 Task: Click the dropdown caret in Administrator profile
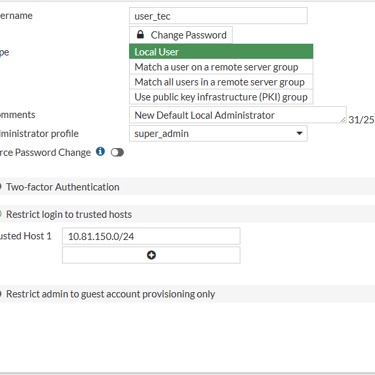[x=299, y=133]
